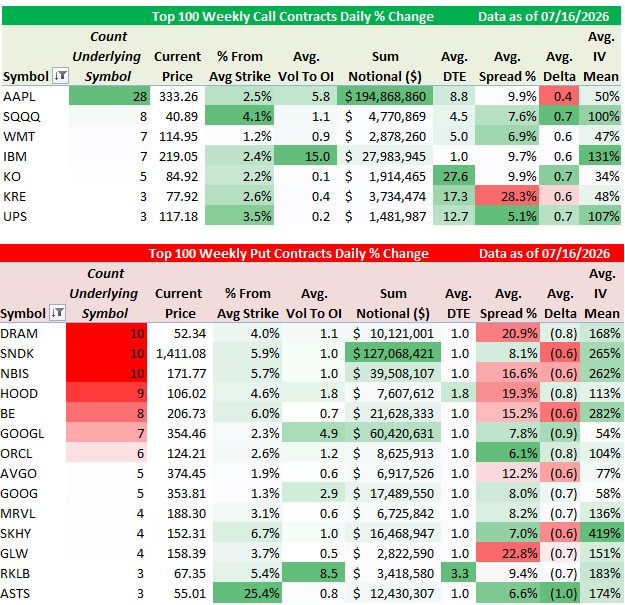The height and width of the screenshot is (605, 625).
Task: Click Call table title banner text
Action: coord(293,16)
